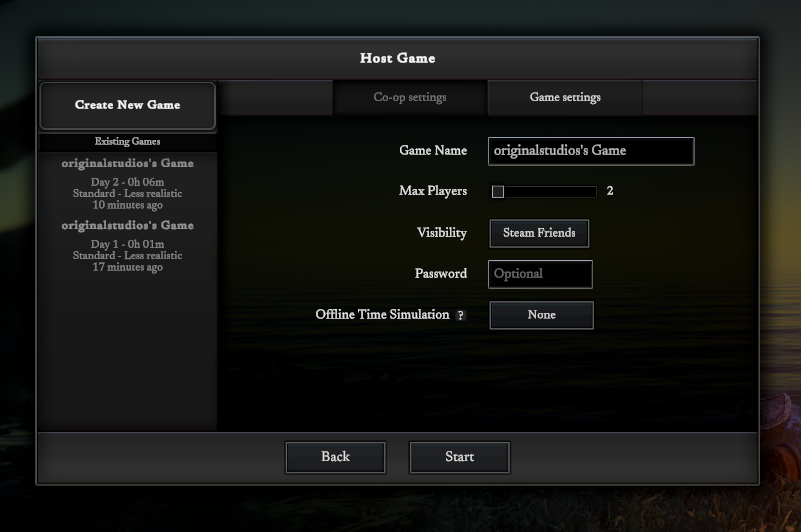This screenshot has height=532, width=801.
Task: Click the optional Password field
Action: tap(540, 274)
